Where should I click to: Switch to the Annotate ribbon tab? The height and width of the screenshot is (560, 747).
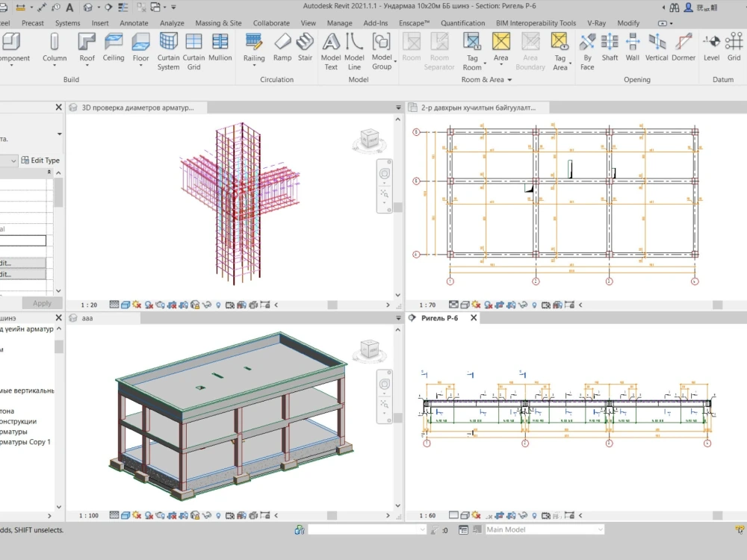[134, 23]
